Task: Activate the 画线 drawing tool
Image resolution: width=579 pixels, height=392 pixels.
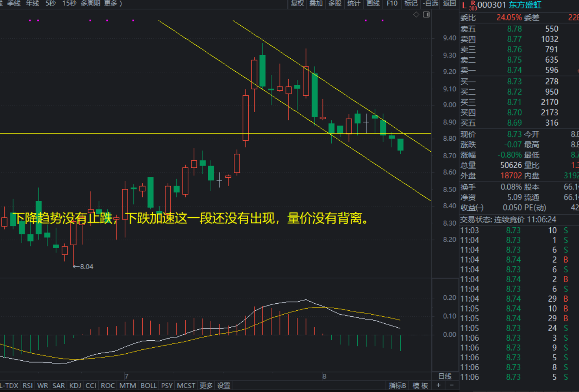Action: (373, 3)
